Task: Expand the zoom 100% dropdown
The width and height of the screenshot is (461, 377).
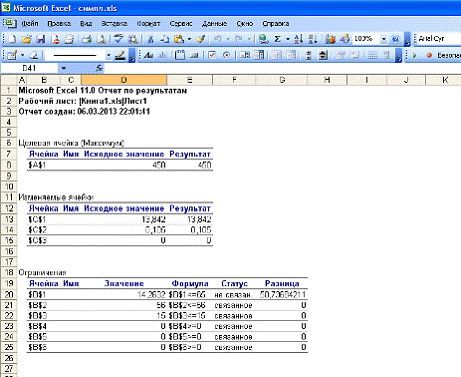Action: point(384,39)
